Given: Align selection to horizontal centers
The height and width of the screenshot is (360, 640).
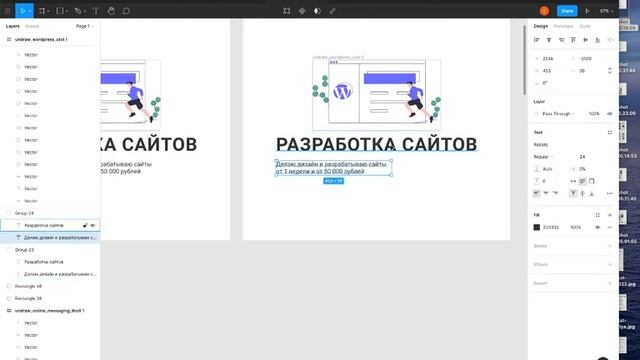Looking at the screenshot, I should coord(549,40).
